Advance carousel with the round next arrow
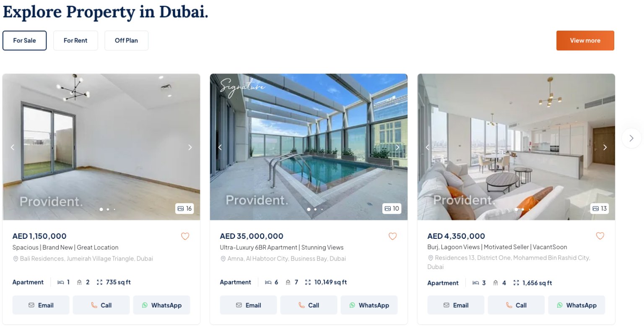The image size is (644, 329). (x=631, y=138)
